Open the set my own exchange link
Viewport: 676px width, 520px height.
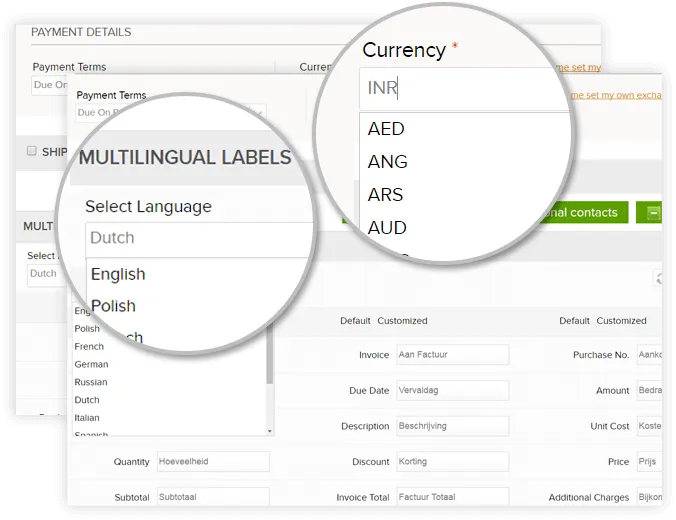click(616, 95)
